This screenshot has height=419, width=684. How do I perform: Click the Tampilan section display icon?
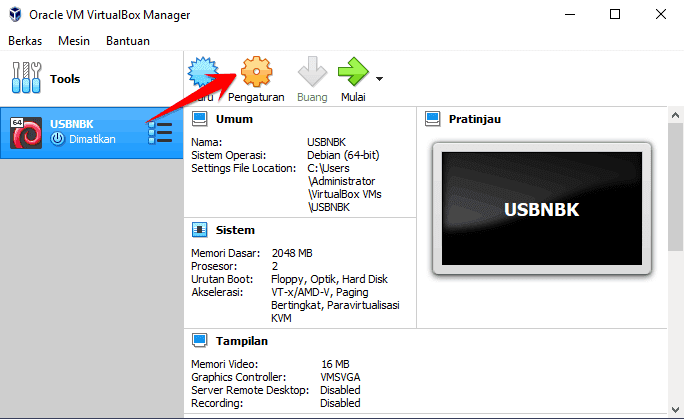point(200,341)
